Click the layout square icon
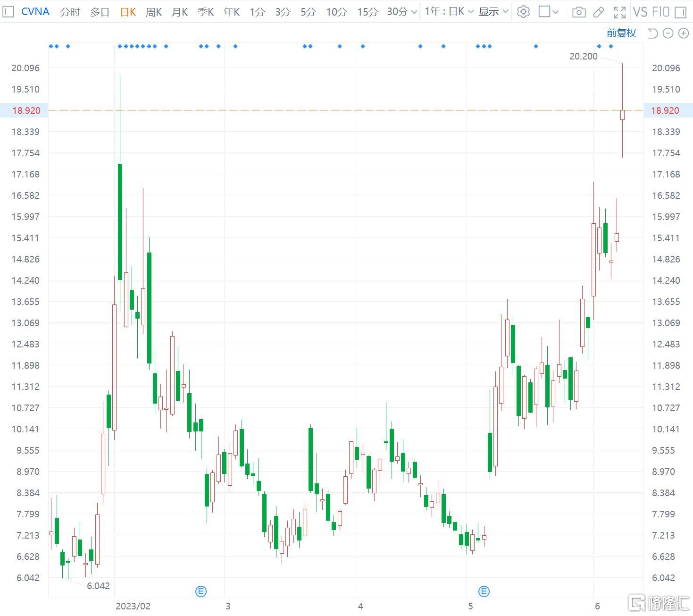The height and width of the screenshot is (616, 693). tap(544, 11)
